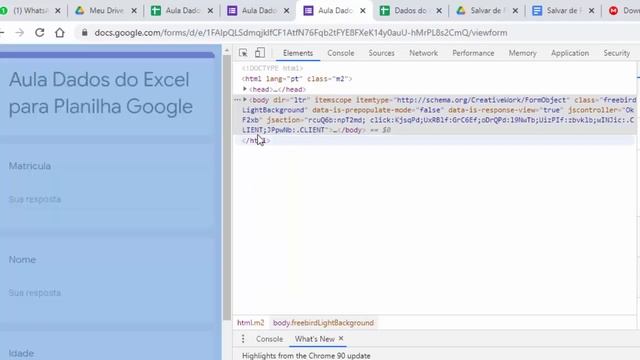This screenshot has width=640, height=360.
Task: Open the Elements panel tab
Action: tap(298, 53)
